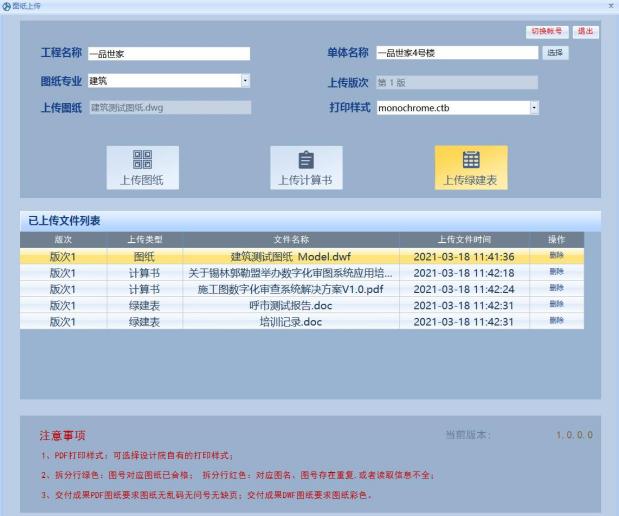
Task: Click the clipboard upload calculation book icon
Action: [x=306, y=160]
